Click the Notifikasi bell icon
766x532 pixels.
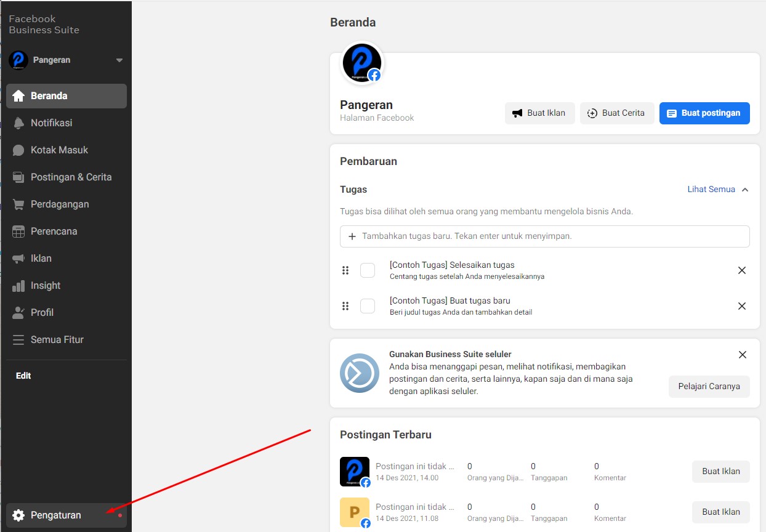tap(18, 123)
